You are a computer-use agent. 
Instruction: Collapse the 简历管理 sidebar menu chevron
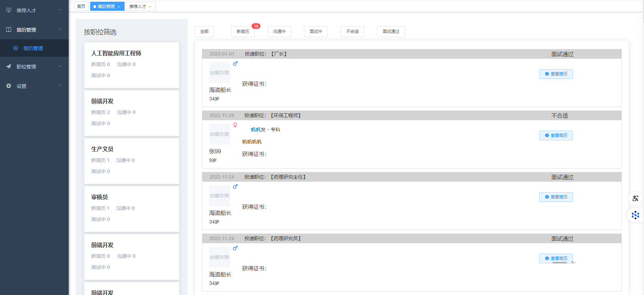tap(60, 30)
